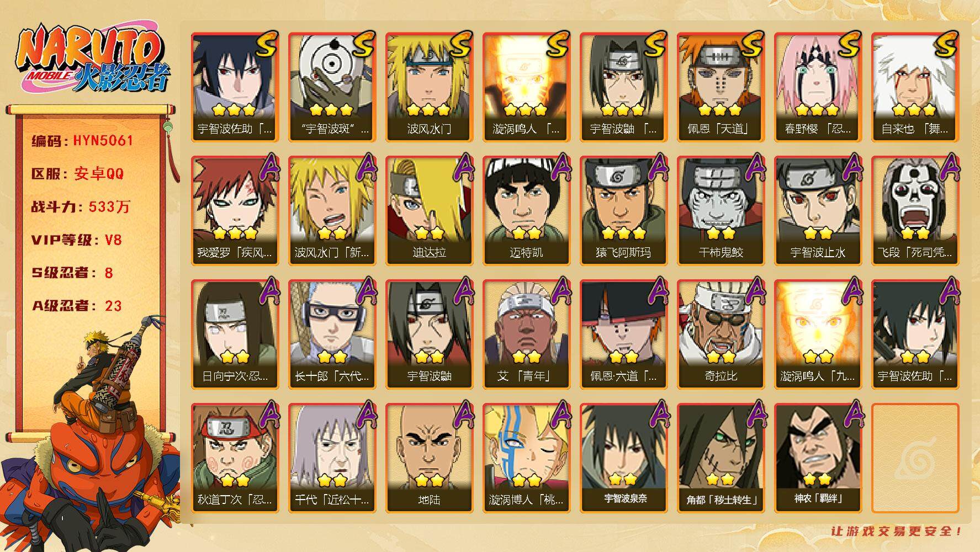The height and width of the screenshot is (552, 980).
Task: Select the 奇拉比 ninja card
Action: point(721,335)
